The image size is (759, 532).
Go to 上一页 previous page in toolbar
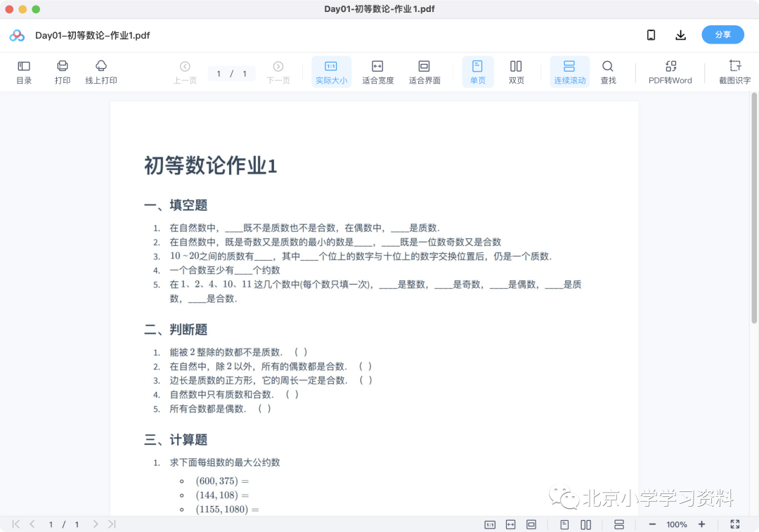point(185,72)
